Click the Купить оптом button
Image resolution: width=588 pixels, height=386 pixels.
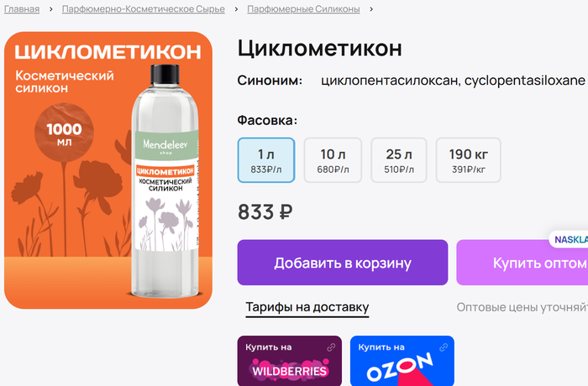tap(522, 263)
